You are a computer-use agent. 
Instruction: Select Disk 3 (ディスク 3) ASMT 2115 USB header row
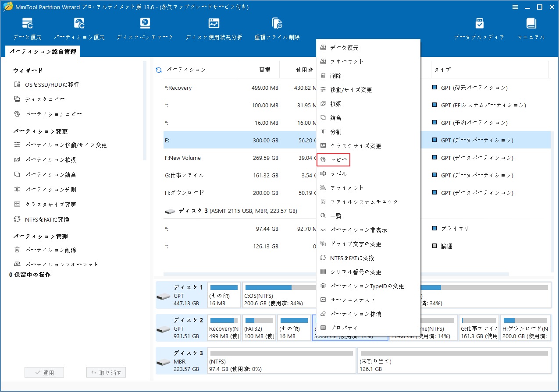240,211
